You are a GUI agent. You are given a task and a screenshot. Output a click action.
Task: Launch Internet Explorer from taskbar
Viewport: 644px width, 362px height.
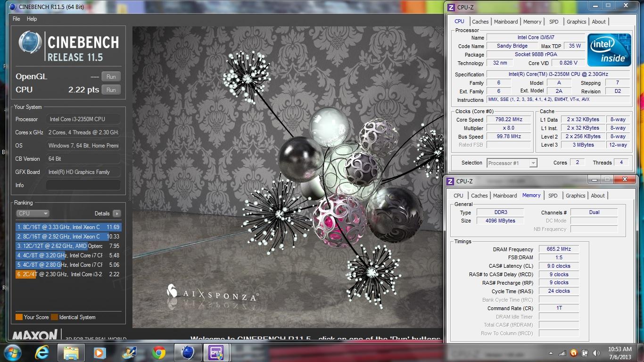[x=42, y=353]
